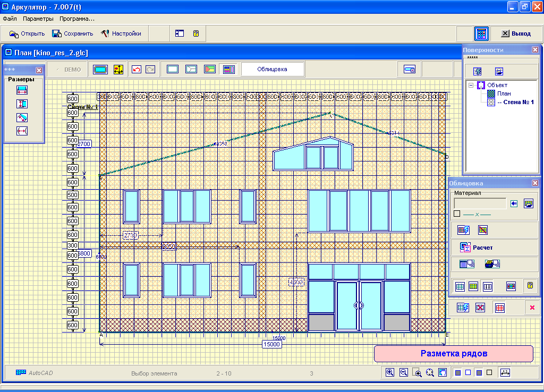544x392 pixels.
Task: Toggle the blue outlined empty square button
Action: click(x=468, y=372)
